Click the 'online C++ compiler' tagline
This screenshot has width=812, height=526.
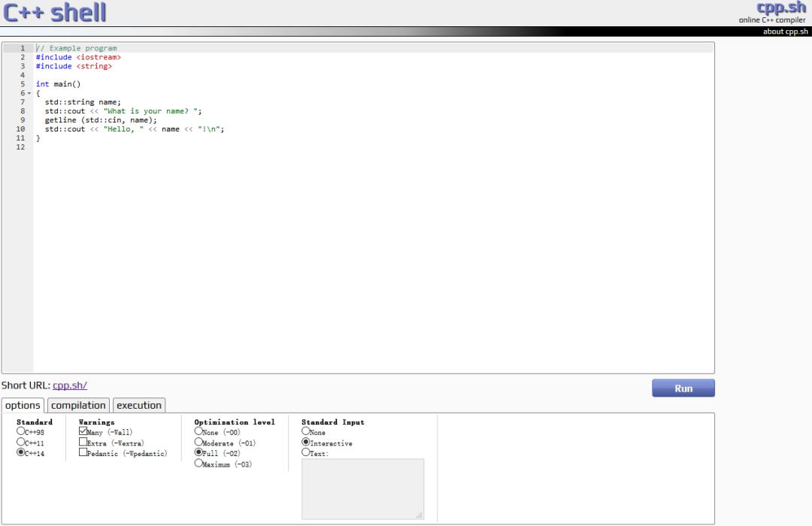(772, 20)
